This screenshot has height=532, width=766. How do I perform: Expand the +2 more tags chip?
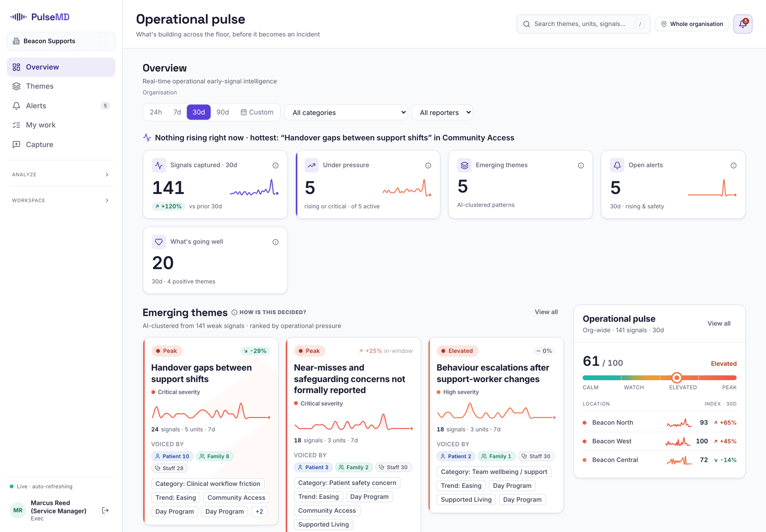pos(259,511)
